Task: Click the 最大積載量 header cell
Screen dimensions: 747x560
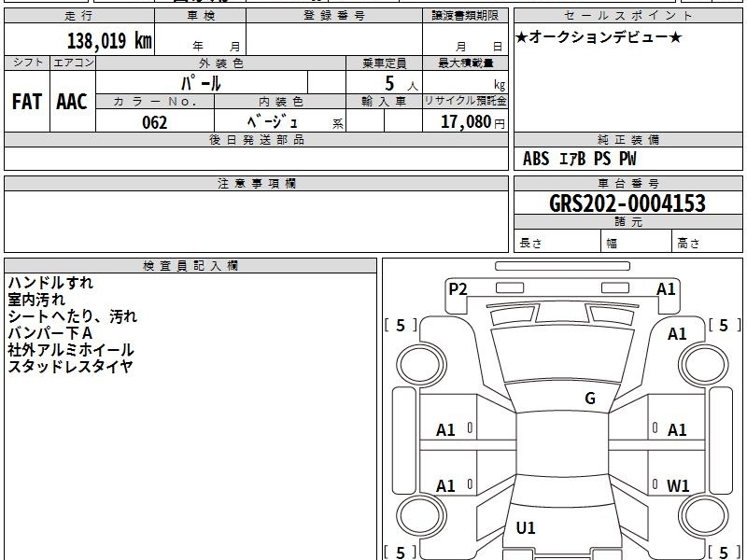Action: (465, 63)
